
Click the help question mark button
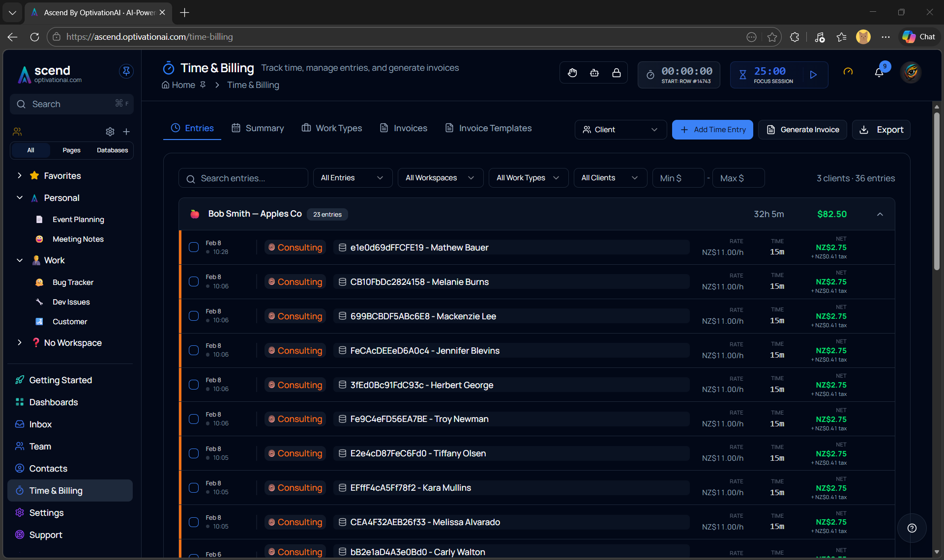coord(912,528)
